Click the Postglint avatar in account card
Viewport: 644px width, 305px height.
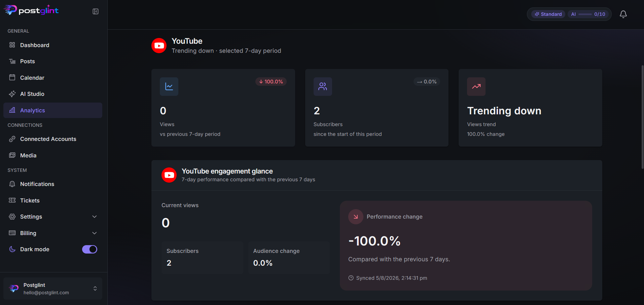14,289
